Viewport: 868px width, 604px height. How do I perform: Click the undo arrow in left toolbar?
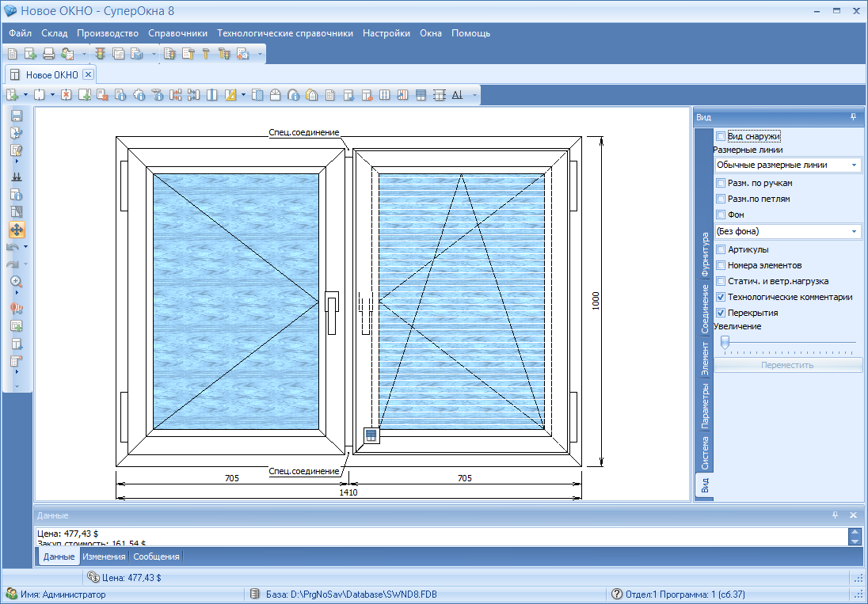(x=13, y=247)
